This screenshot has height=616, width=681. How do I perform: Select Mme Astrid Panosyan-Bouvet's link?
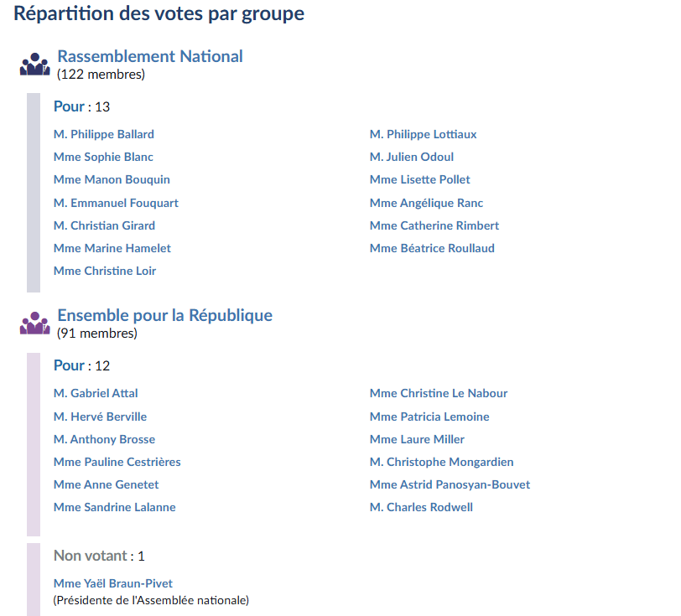(450, 484)
